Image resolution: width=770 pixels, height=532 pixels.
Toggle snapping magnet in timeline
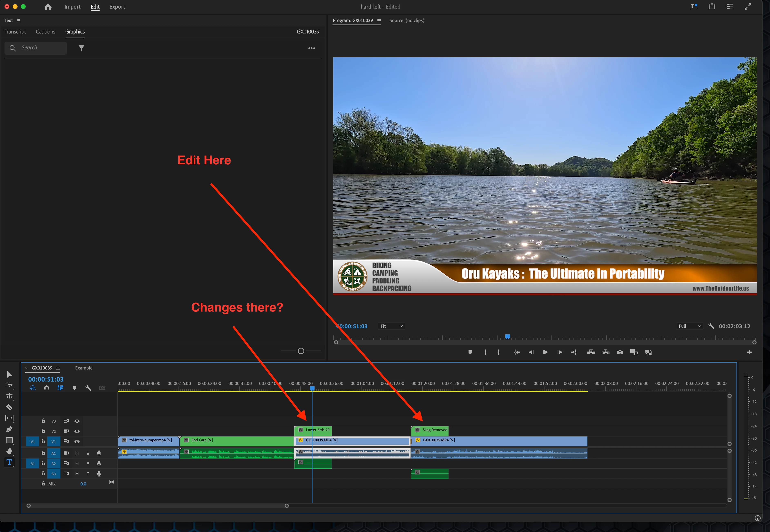coord(46,388)
